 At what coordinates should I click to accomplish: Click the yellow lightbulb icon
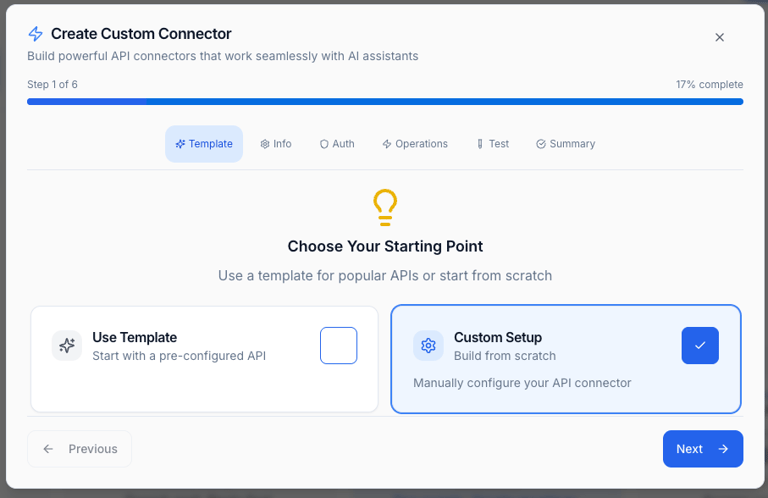[385, 208]
